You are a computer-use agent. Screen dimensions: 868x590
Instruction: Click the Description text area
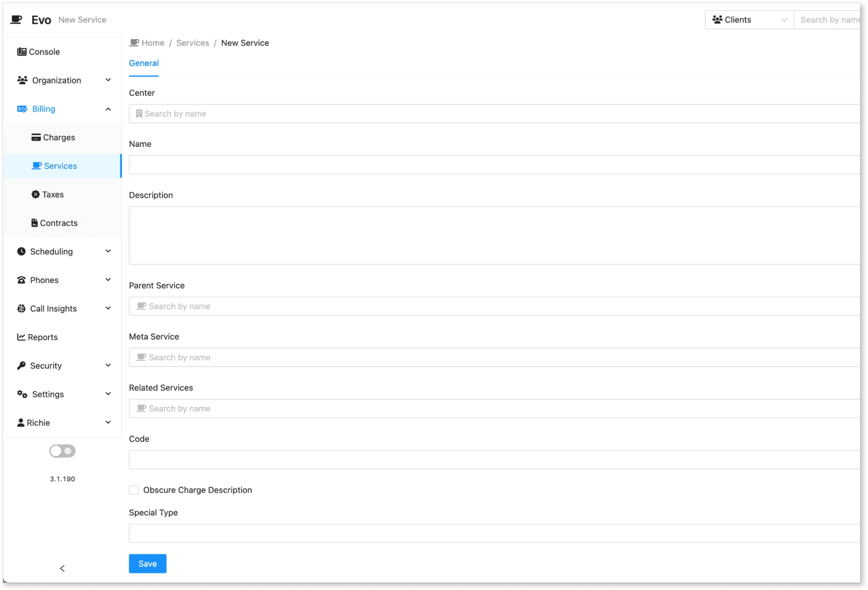(x=495, y=236)
